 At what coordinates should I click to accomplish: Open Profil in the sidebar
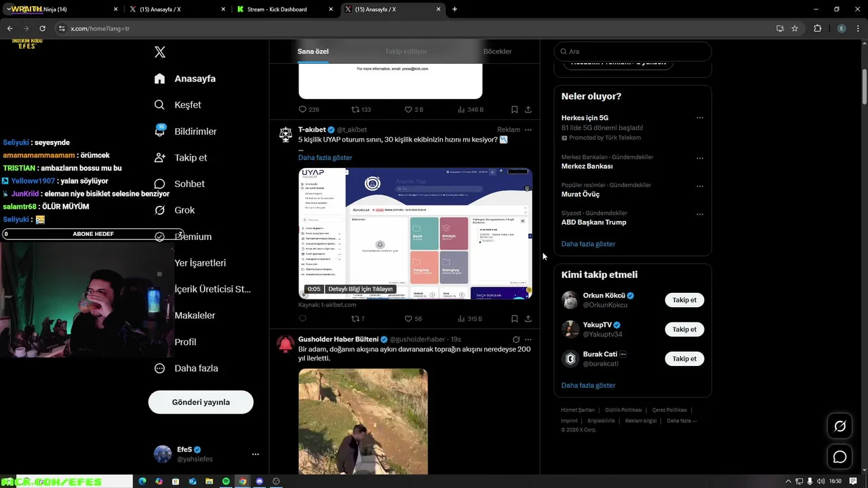(x=185, y=342)
